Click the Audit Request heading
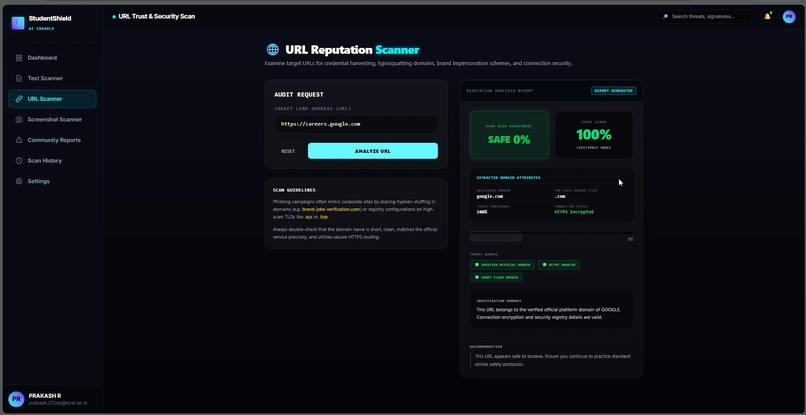This screenshot has width=806, height=415. click(x=299, y=95)
